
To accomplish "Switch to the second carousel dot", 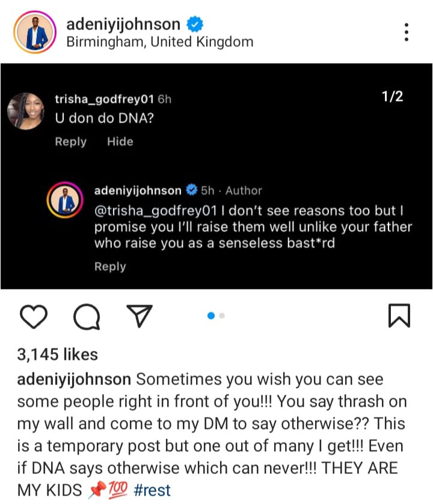I will tap(223, 315).
